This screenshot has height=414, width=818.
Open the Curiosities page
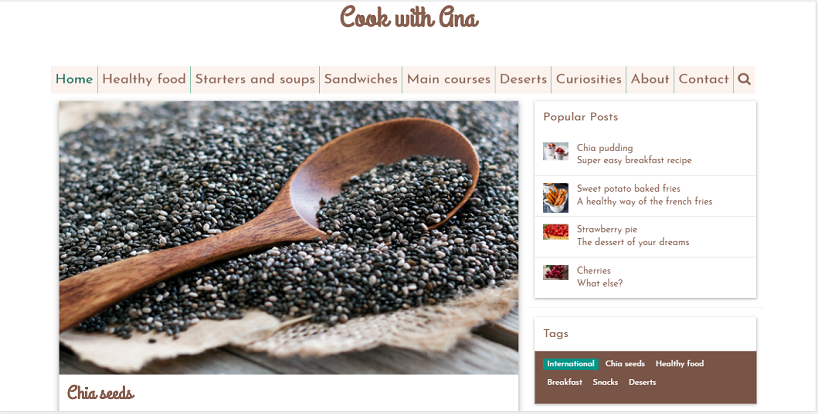coord(589,79)
